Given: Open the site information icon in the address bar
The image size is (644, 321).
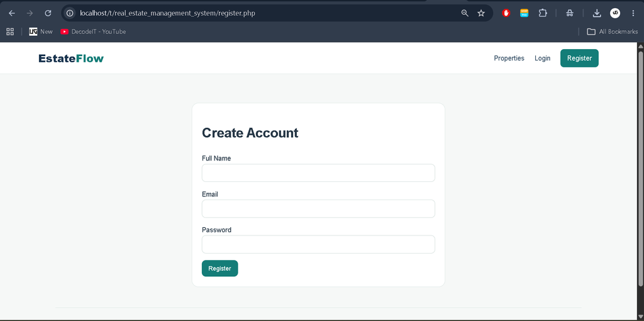Looking at the screenshot, I should [70, 13].
